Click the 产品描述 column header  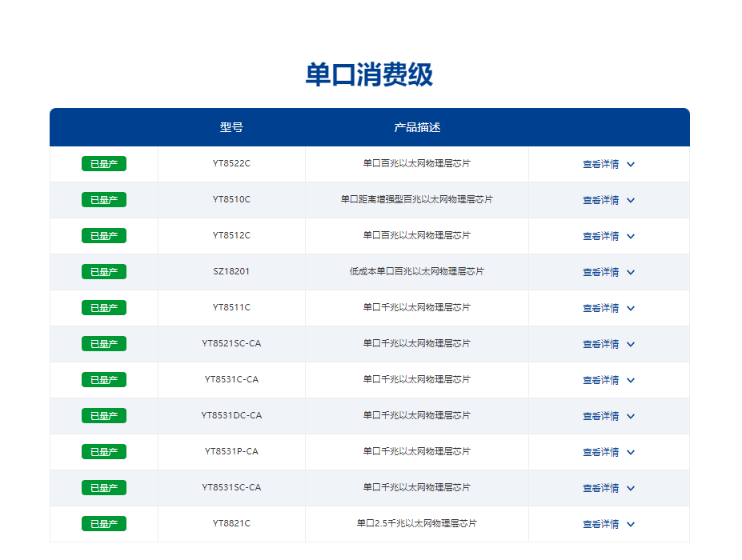tap(417, 127)
